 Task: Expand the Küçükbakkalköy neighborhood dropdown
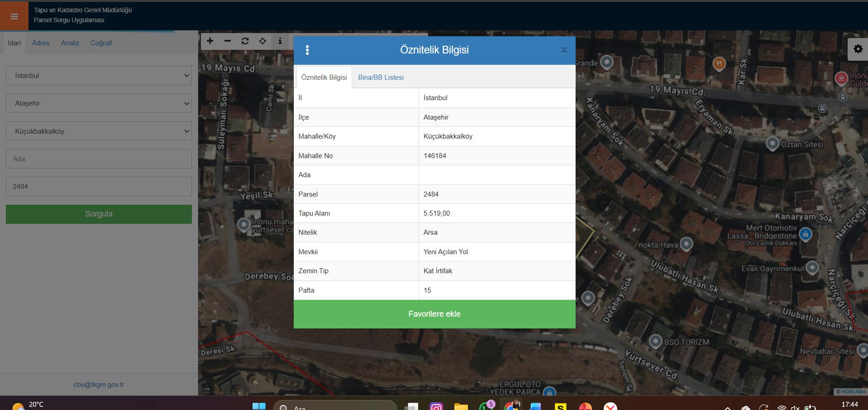(99, 131)
